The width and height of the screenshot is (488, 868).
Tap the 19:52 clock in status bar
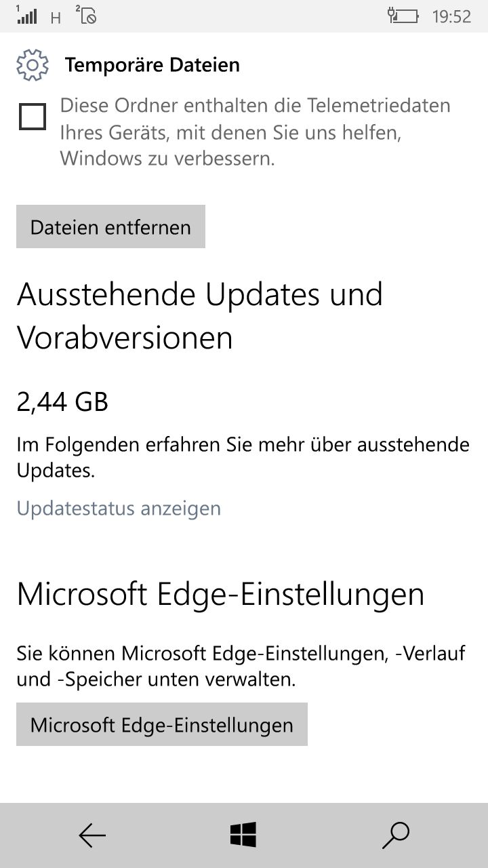(451, 16)
